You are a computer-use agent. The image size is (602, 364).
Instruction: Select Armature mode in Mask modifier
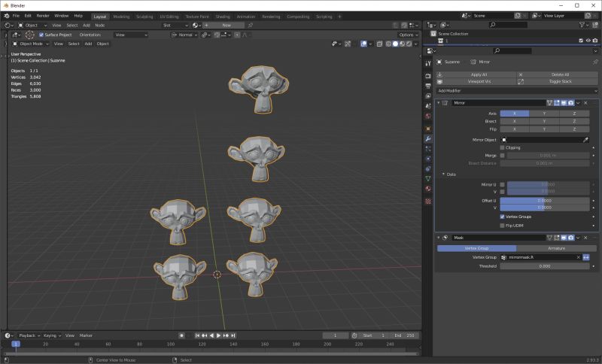tap(557, 248)
